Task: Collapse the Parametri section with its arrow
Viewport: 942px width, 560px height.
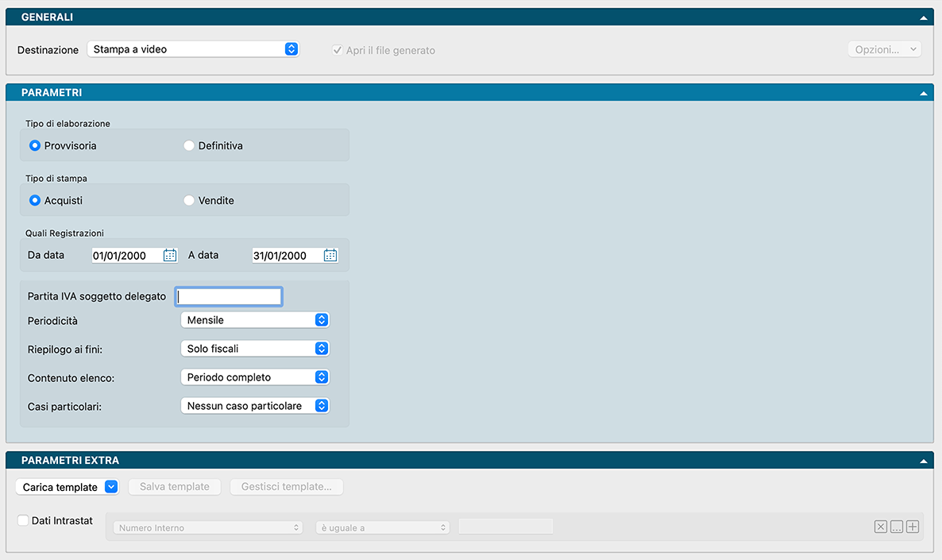Action: point(924,93)
